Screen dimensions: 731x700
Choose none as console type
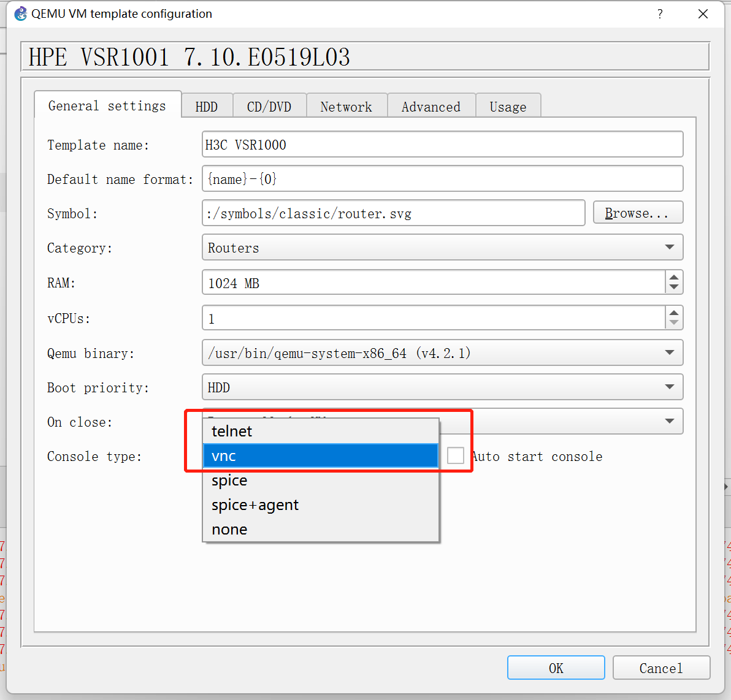point(321,530)
